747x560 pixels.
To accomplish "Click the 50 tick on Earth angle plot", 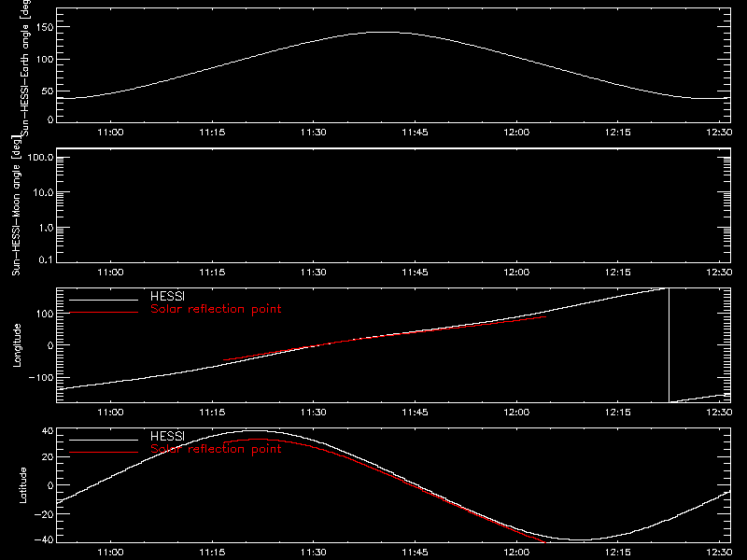I will click(x=48, y=91).
